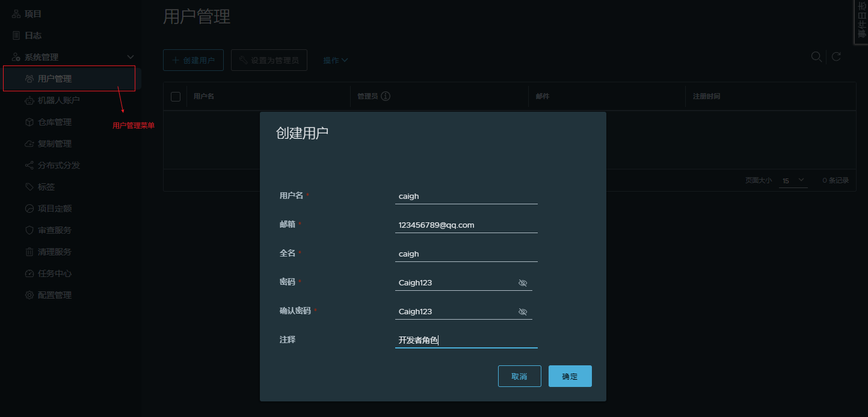The height and width of the screenshot is (417, 868).
Task: Click the 仓库管理 cube icon
Action: [29, 122]
